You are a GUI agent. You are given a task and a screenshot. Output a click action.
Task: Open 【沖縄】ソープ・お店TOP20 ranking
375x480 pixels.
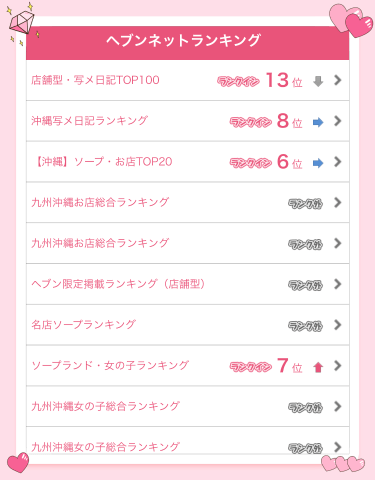(x=188, y=162)
